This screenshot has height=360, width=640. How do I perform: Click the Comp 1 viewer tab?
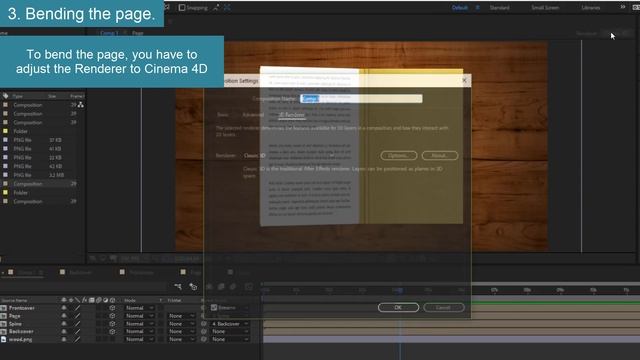(109, 33)
